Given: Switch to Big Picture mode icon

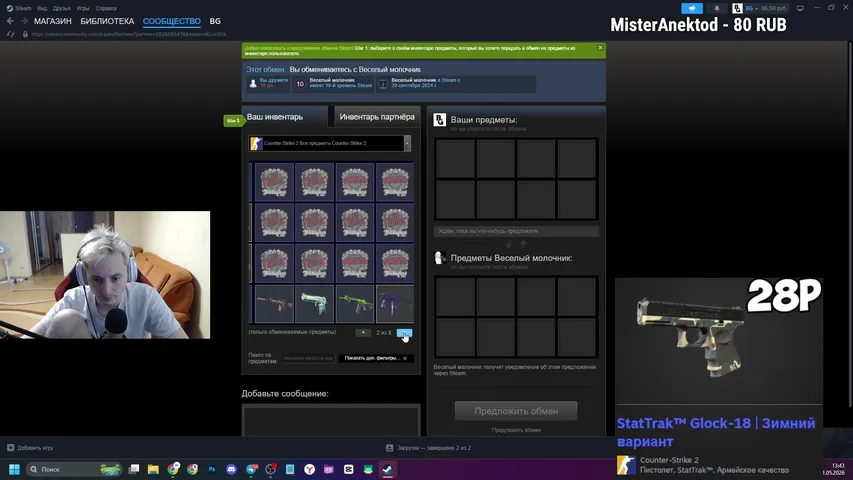Looking at the screenshot, I should [x=800, y=8].
